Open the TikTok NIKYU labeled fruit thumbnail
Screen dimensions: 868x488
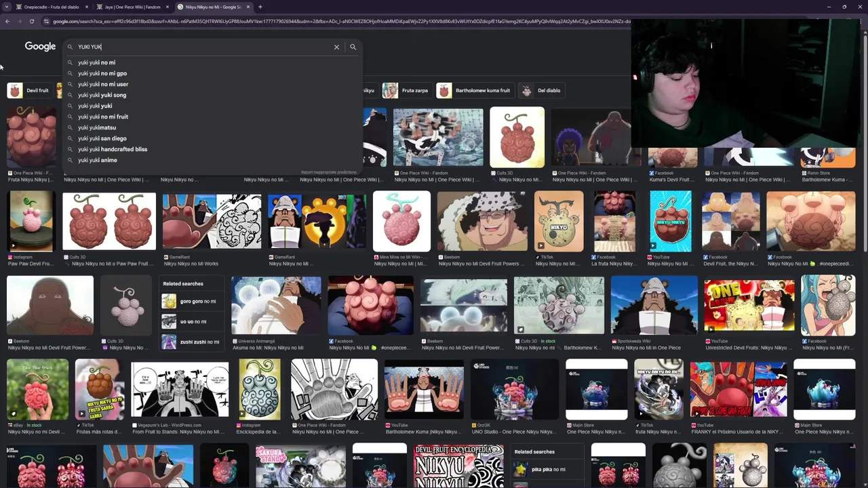(559, 222)
